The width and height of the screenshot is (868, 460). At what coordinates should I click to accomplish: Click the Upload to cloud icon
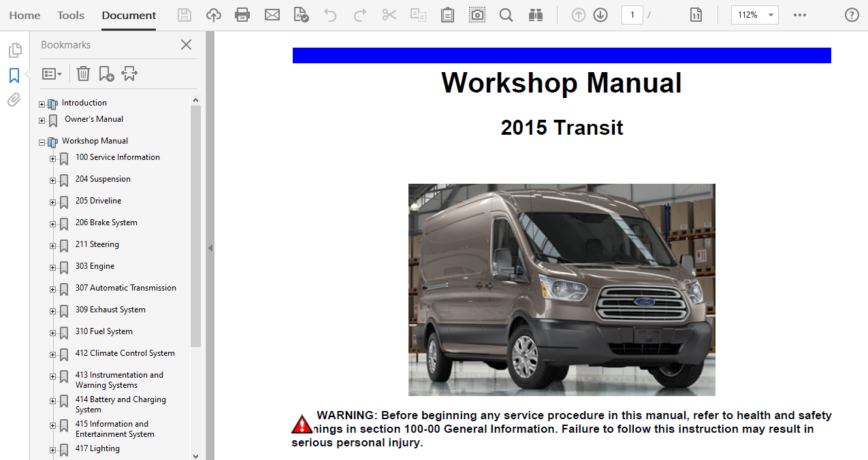pyautogui.click(x=213, y=15)
